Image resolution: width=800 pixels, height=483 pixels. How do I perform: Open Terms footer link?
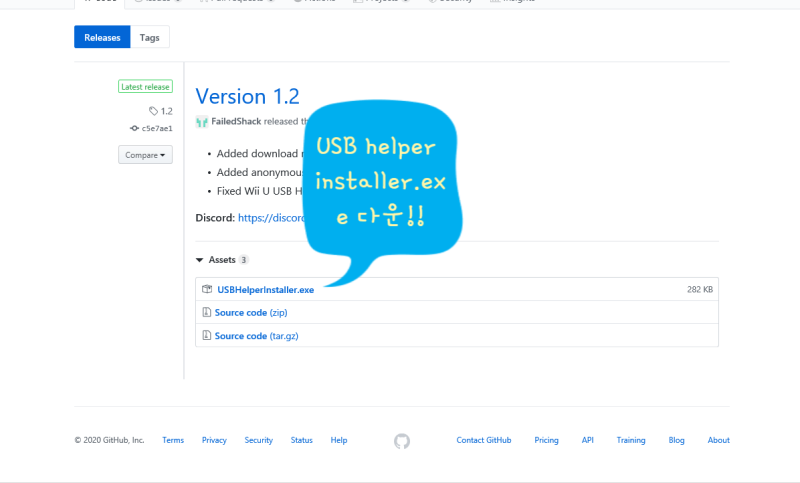click(x=173, y=440)
